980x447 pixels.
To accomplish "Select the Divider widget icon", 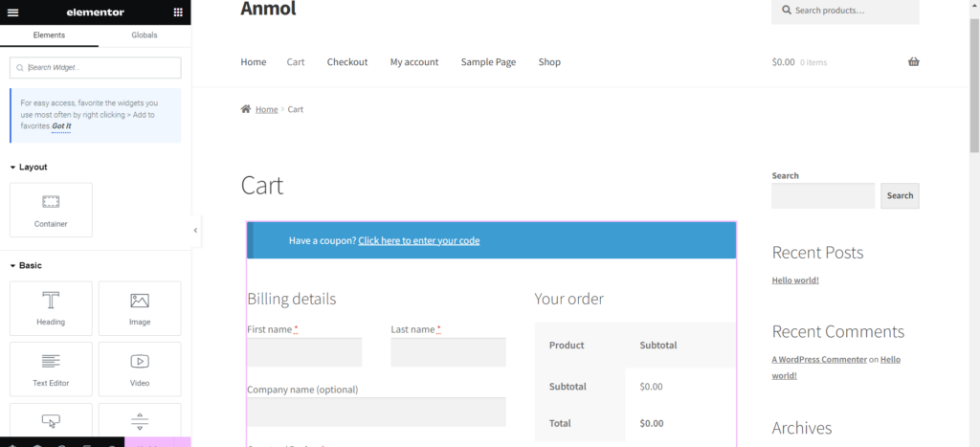I will coord(140,421).
